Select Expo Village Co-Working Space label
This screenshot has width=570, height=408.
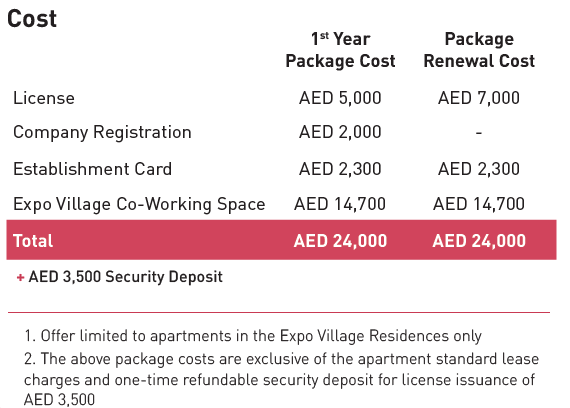pyautogui.click(x=139, y=204)
